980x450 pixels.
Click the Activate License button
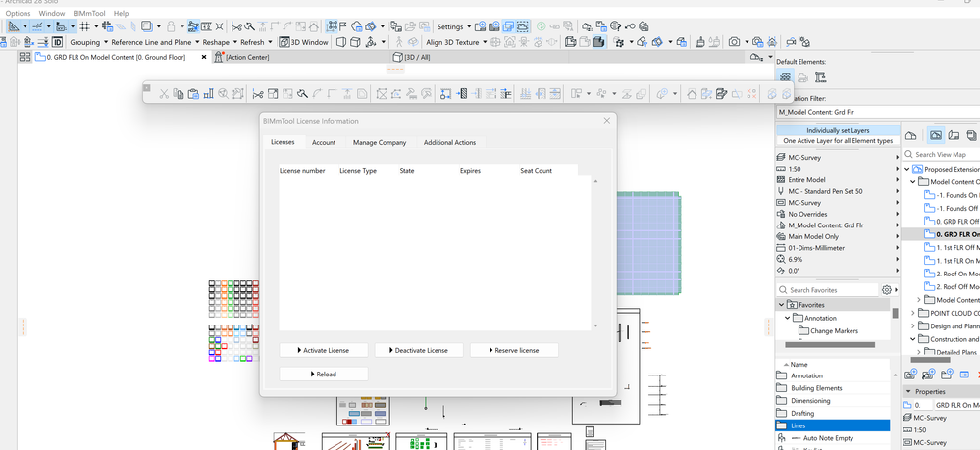[x=324, y=350]
